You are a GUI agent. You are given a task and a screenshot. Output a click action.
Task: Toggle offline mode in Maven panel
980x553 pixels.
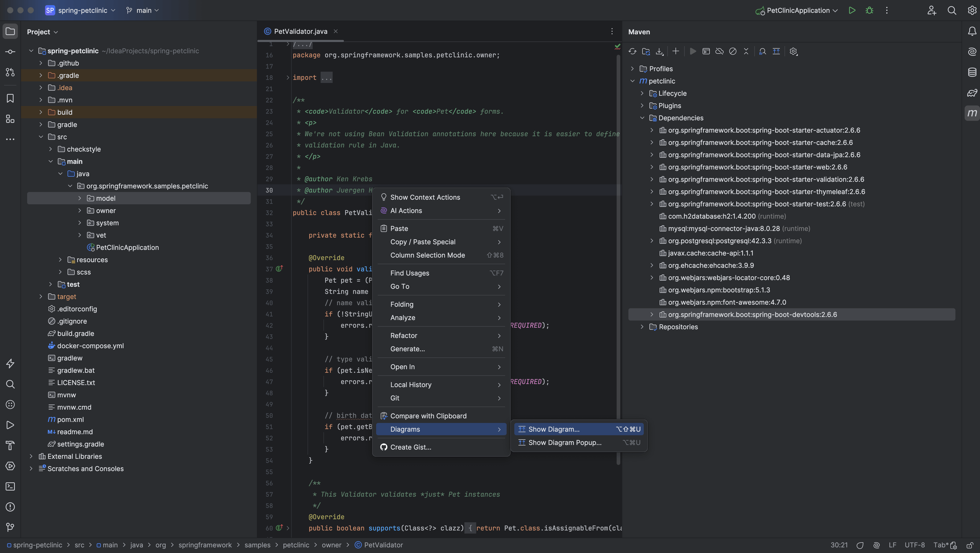[x=720, y=51]
